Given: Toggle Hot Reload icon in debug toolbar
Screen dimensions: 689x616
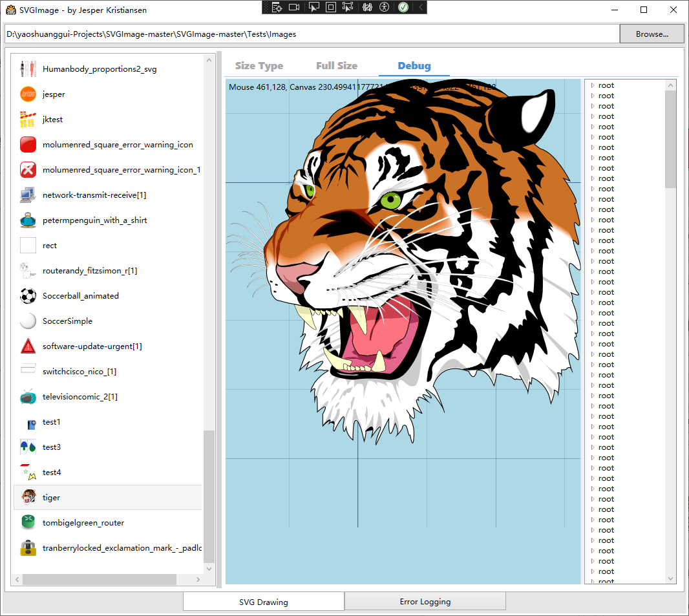Looking at the screenshot, I should 367,7.
